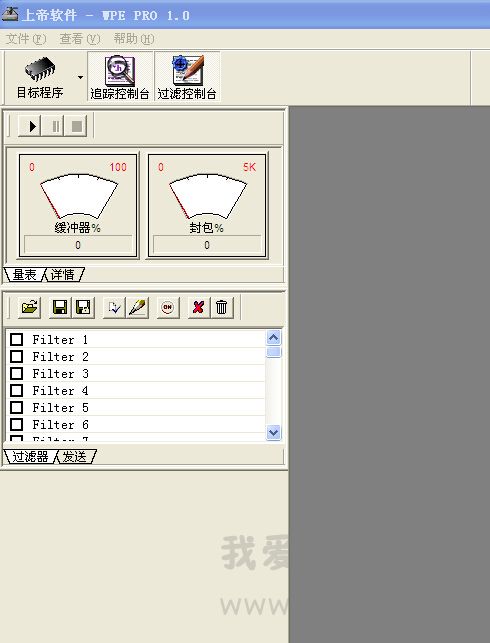The height and width of the screenshot is (643, 490).
Task: Save filters with first floppy disk icon
Action: 60,307
